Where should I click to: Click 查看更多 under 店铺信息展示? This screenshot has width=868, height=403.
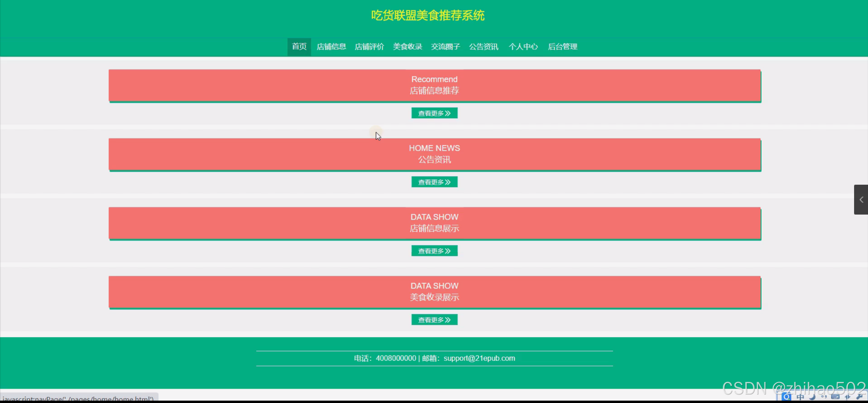click(434, 251)
